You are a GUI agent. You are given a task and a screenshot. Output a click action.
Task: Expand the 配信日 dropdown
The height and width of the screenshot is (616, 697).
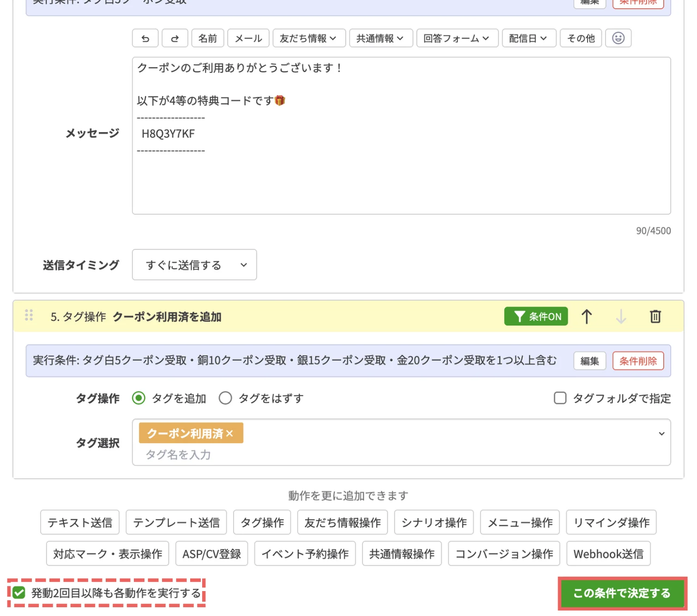click(529, 38)
